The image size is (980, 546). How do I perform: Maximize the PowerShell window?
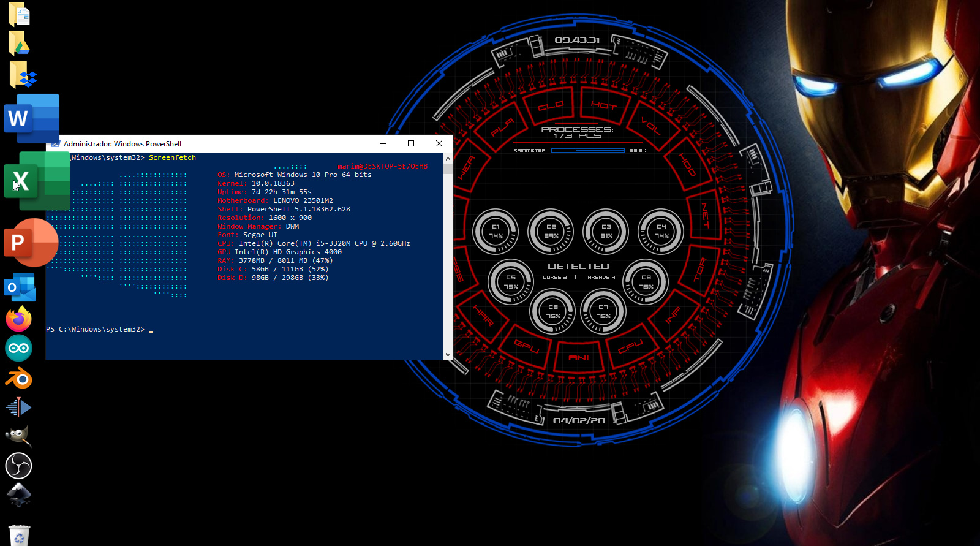tap(411, 143)
